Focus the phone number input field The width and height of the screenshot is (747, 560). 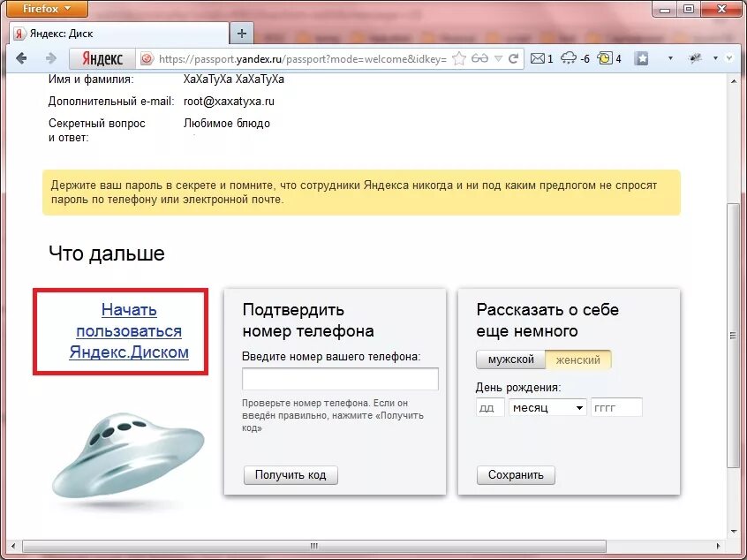[x=340, y=379]
